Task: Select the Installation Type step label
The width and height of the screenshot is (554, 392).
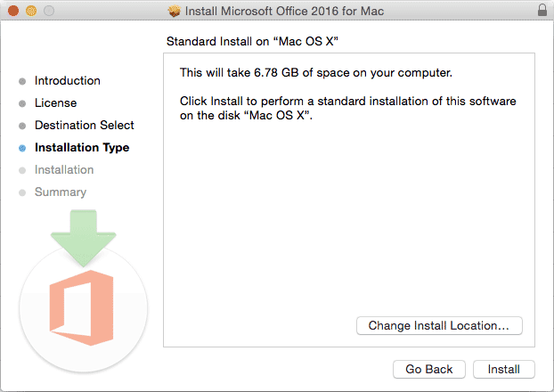Action: coord(82,148)
